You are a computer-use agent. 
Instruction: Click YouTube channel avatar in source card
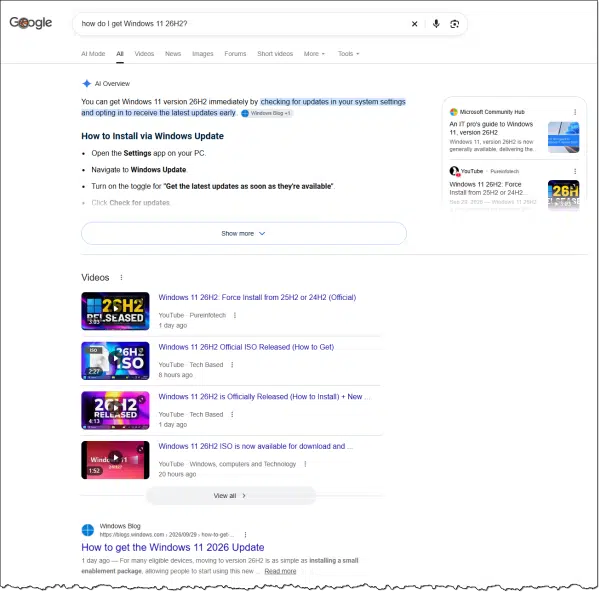click(455, 171)
